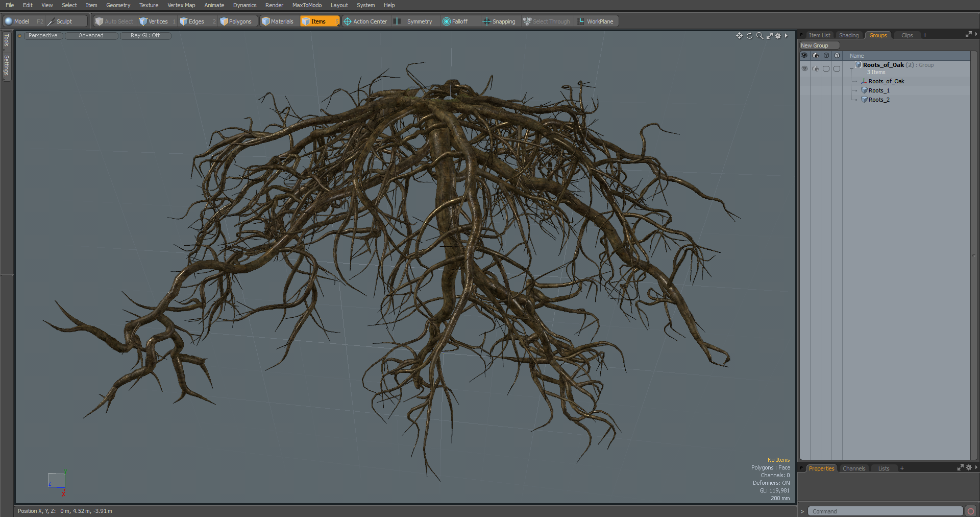Open the viewport arrow options menu
The height and width of the screenshot is (517, 980).
[786, 36]
